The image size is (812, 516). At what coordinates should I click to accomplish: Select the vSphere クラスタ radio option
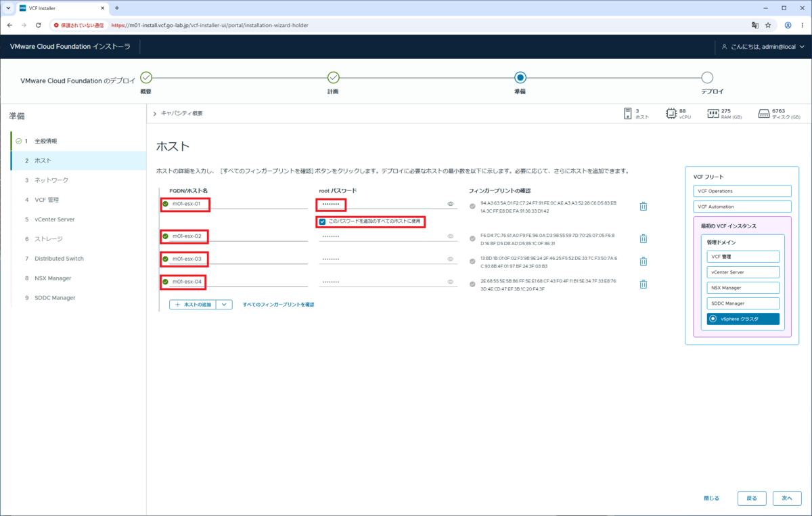coord(713,319)
